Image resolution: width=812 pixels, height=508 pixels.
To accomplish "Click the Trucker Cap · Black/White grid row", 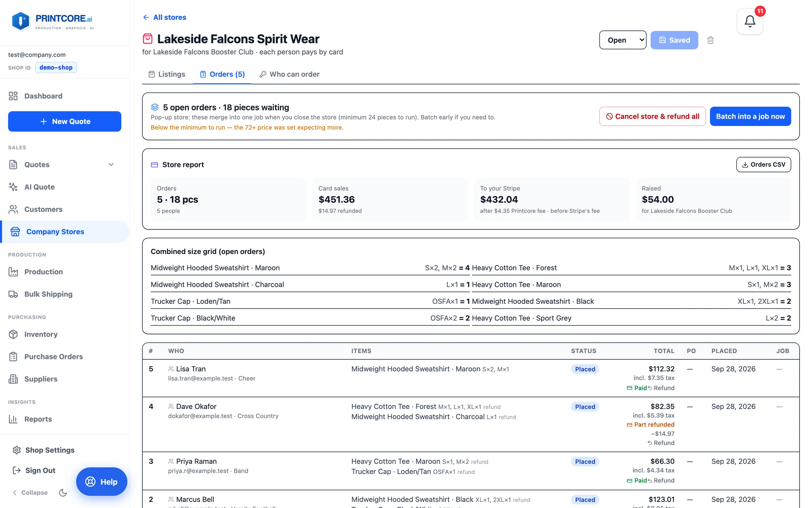I will [310, 318].
